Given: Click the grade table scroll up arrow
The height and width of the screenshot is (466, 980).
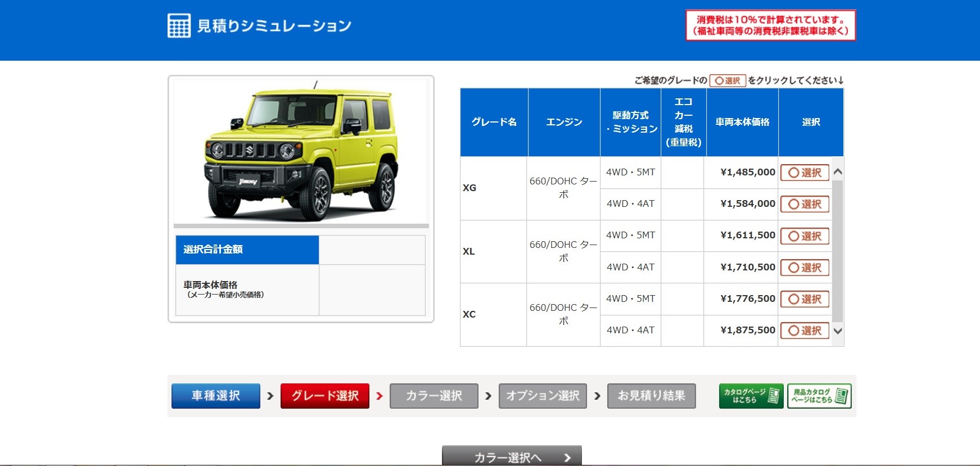Looking at the screenshot, I should tap(838, 172).
